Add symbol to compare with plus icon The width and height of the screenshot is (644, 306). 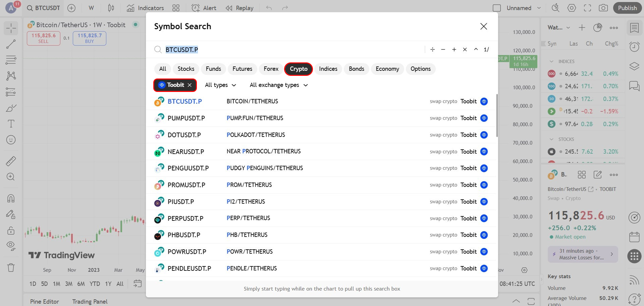coord(71,8)
